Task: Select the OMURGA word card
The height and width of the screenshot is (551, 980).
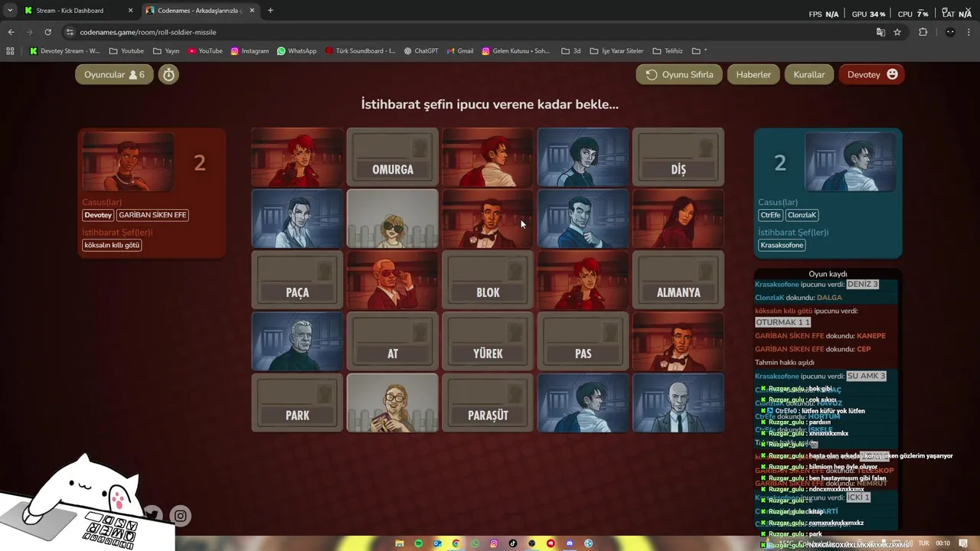Action: [393, 157]
